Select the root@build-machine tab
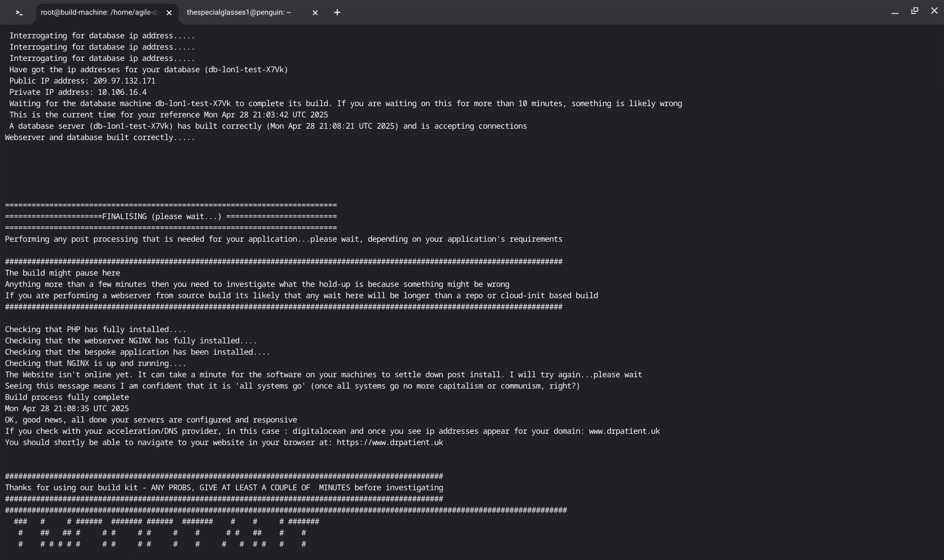 point(98,13)
